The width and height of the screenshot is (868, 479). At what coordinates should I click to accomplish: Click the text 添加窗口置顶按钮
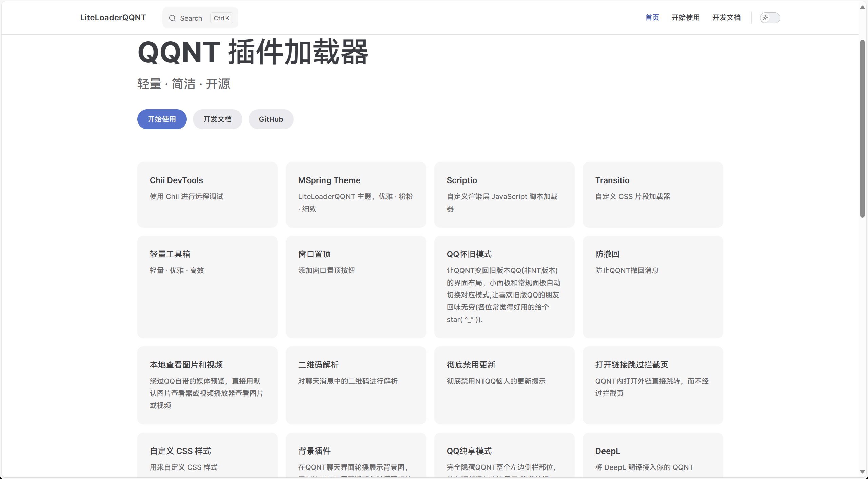pos(327,270)
